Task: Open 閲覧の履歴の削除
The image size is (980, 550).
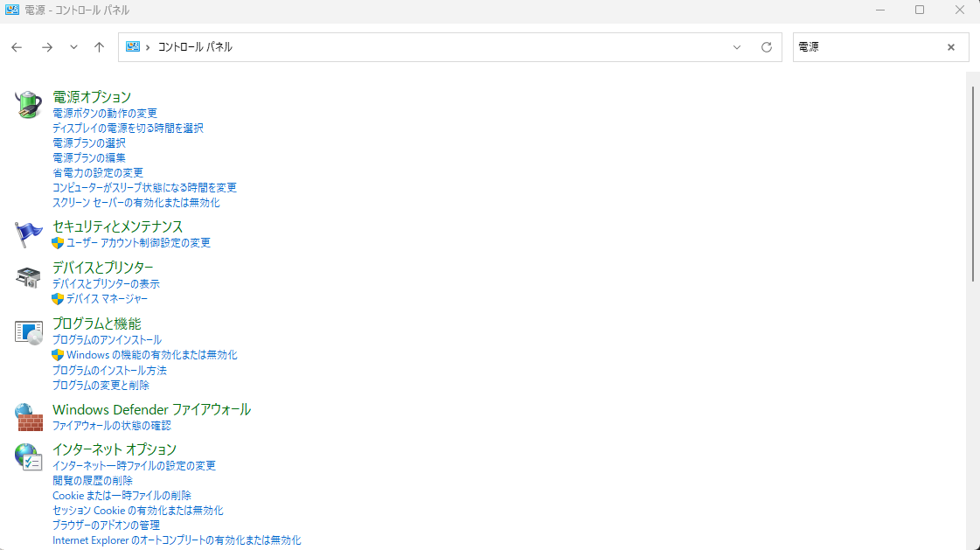Action: (x=93, y=481)
